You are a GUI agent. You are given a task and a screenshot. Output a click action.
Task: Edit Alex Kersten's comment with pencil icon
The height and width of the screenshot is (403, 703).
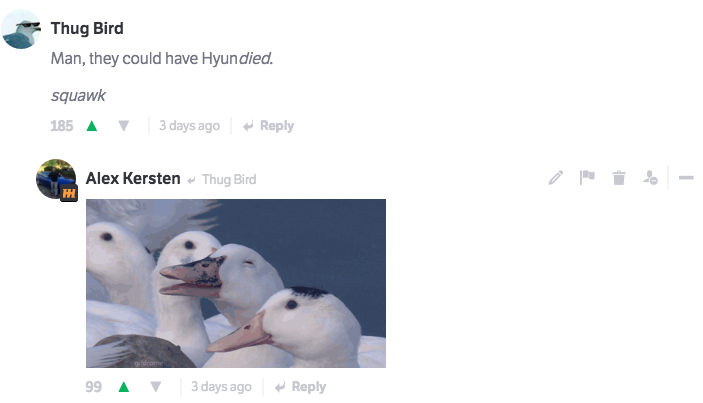(555, 178)
